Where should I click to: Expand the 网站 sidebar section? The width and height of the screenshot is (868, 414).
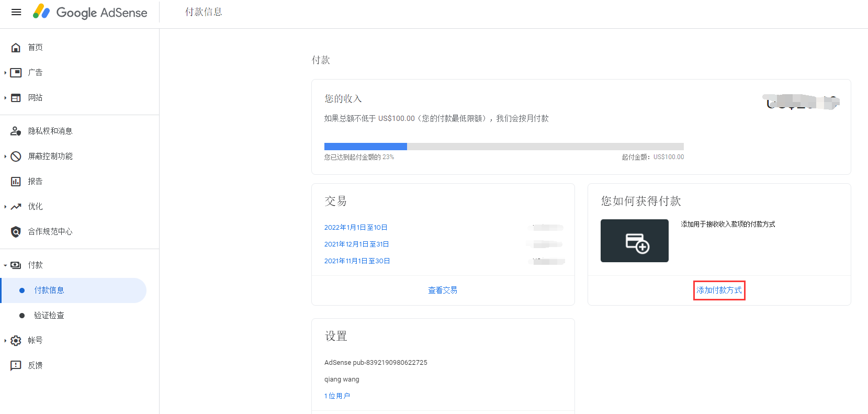click(5, 98)
